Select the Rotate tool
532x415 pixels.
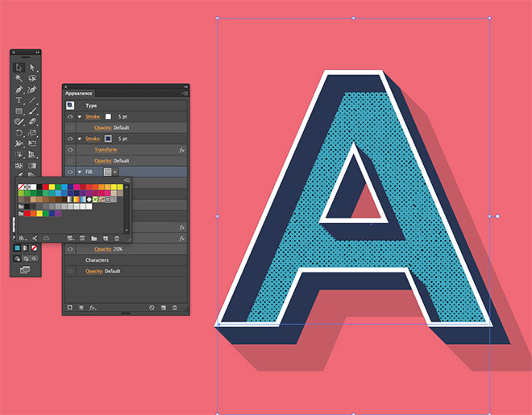19,133
